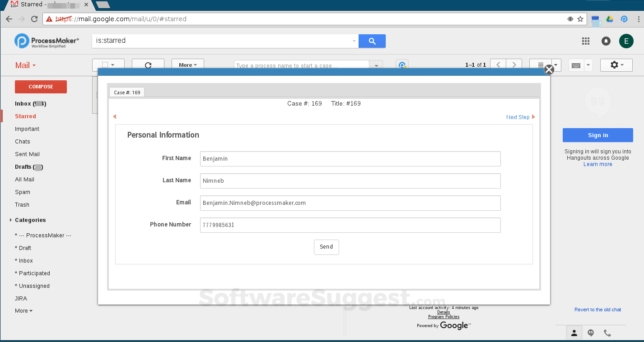Click the blue search magnifying glass icon
The height and width of the screenshot is (342, 644).
click(x=372, y=41)
